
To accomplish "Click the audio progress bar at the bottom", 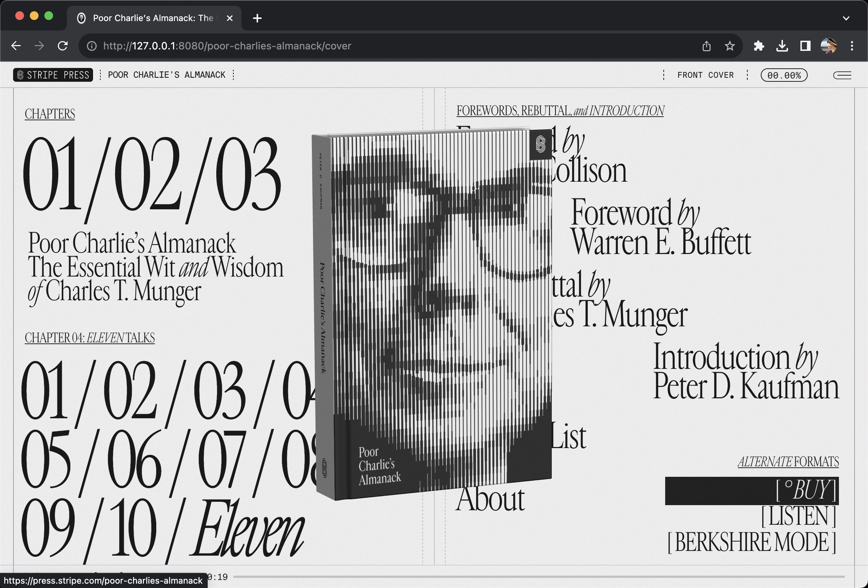I will pos(538,577).
